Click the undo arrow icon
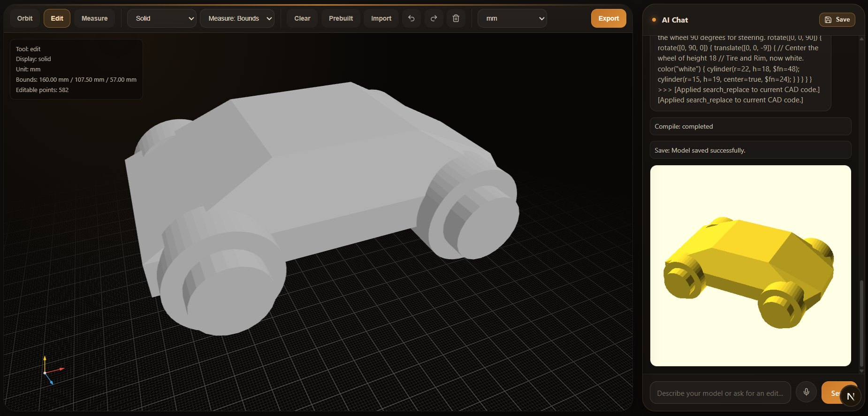Image resolution: width=868 pixels, height=416 pixels. [411, 18]
